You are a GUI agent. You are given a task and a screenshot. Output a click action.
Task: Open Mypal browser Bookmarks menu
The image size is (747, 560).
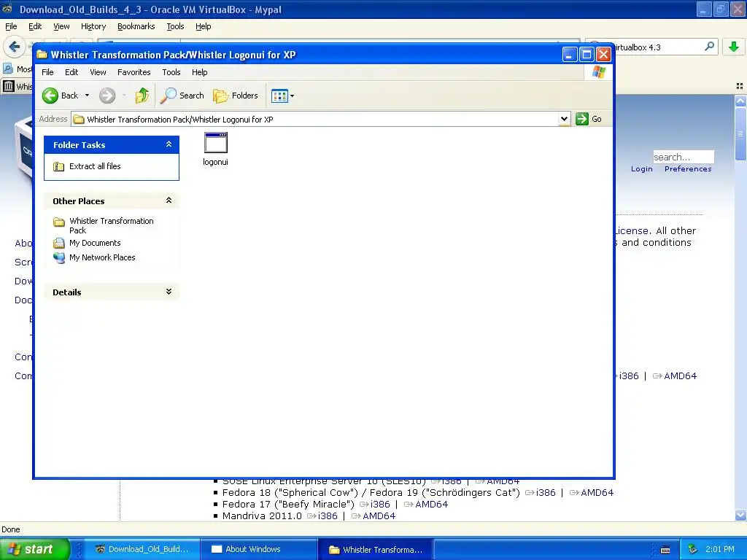136,27
